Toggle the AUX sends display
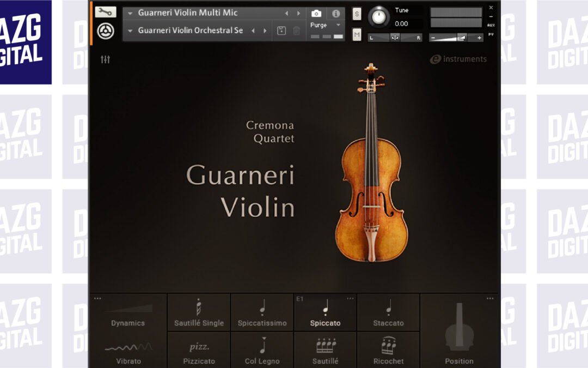Viewport: 588px width, 368px height. [491, 25]
